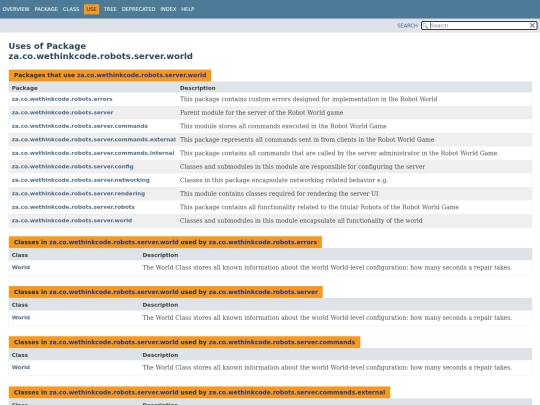Click the SEARCH label beside the input
Viewport: 540px width, 405px height.
tap(407, 26)
